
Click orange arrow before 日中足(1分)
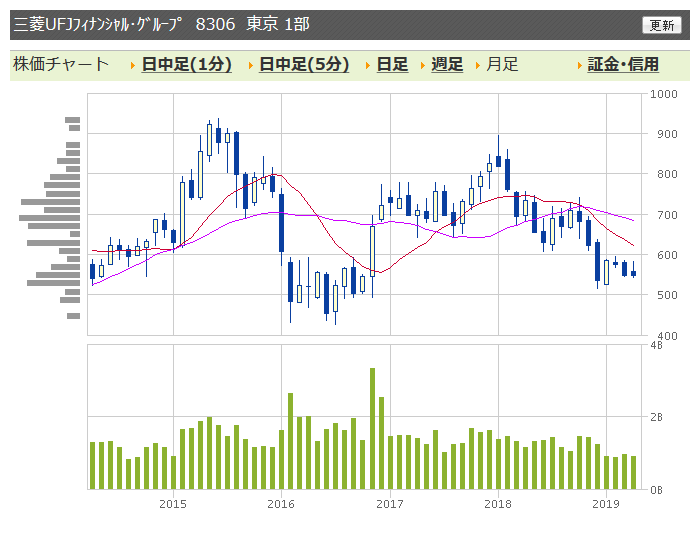tap(133, 66)
